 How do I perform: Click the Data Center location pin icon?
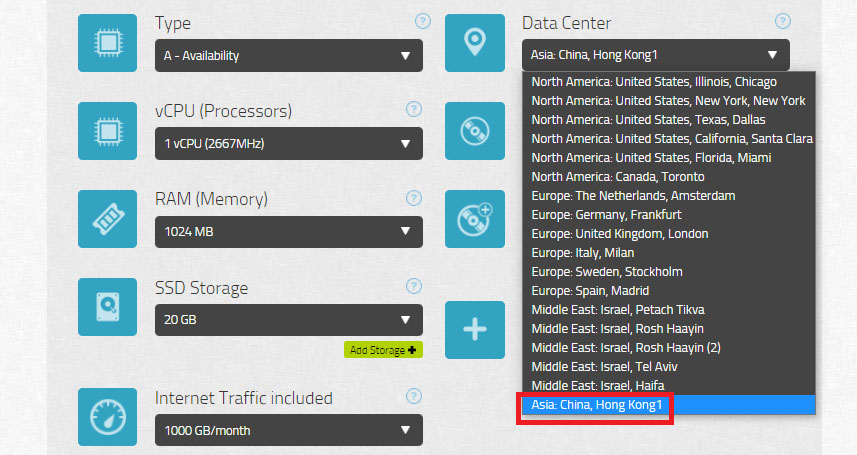474,43
